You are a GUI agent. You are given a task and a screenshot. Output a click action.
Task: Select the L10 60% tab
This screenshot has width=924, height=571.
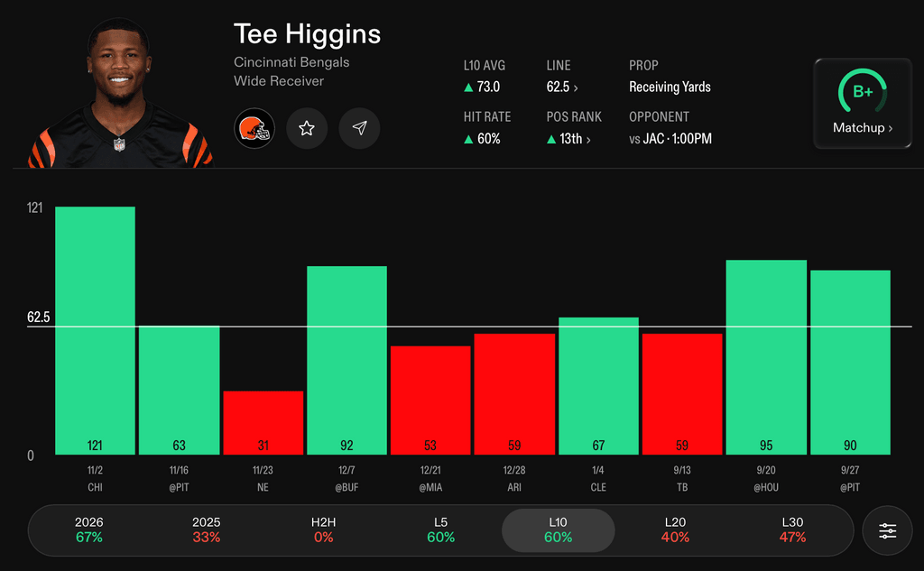[x=558, y=530]
